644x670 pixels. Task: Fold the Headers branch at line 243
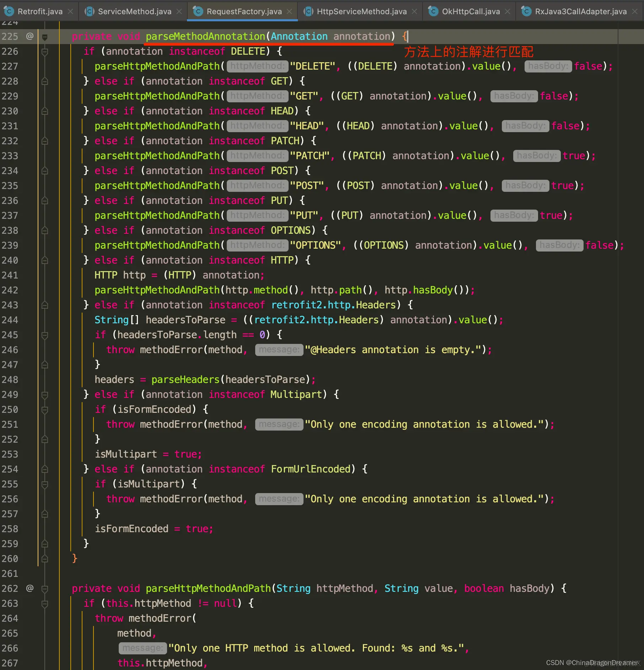click(45, 305)
